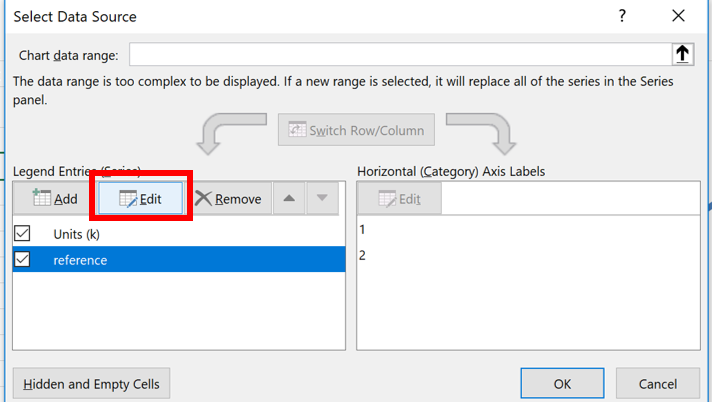Uncheck the reference series checkbox

click(22, 259)
